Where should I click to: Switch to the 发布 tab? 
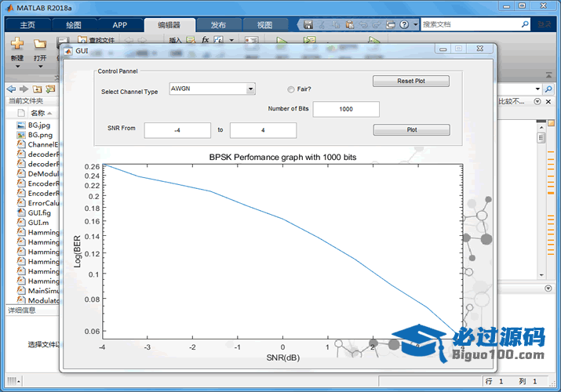(218, 25)
